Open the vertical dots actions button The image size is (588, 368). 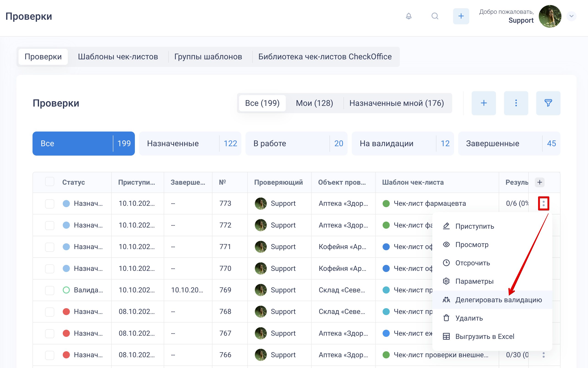click(516, 103)
